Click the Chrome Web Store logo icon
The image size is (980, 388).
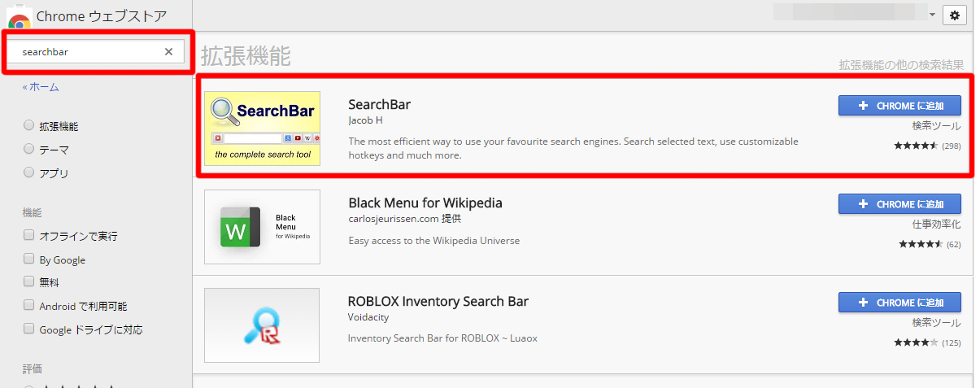point(20,16)
